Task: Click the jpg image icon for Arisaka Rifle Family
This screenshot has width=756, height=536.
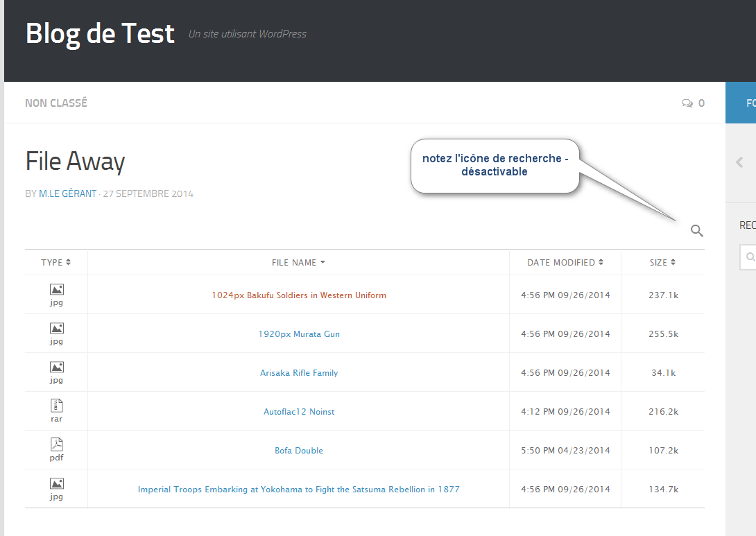Action: click(57, 367)
